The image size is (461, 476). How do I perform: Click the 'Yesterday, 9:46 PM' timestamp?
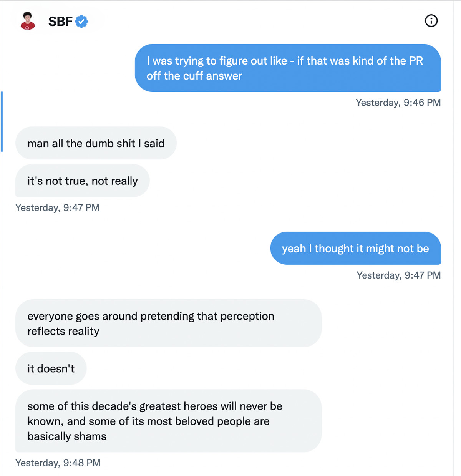click(398, 103)
